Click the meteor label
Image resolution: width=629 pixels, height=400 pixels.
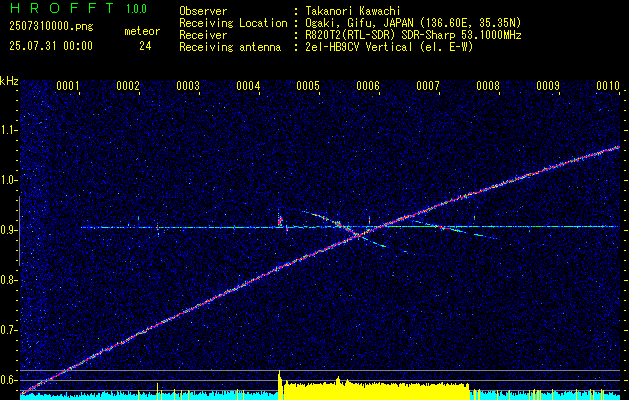[142, 31]
